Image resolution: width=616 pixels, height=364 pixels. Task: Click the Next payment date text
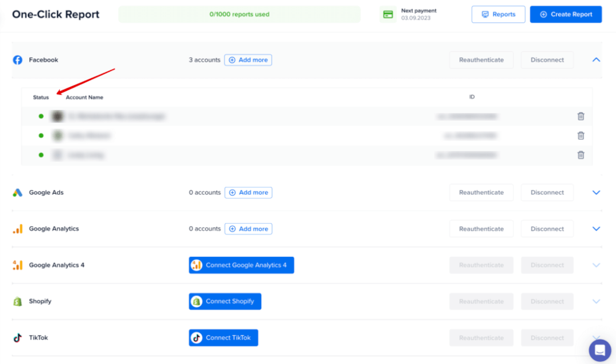tap(416, 18)
